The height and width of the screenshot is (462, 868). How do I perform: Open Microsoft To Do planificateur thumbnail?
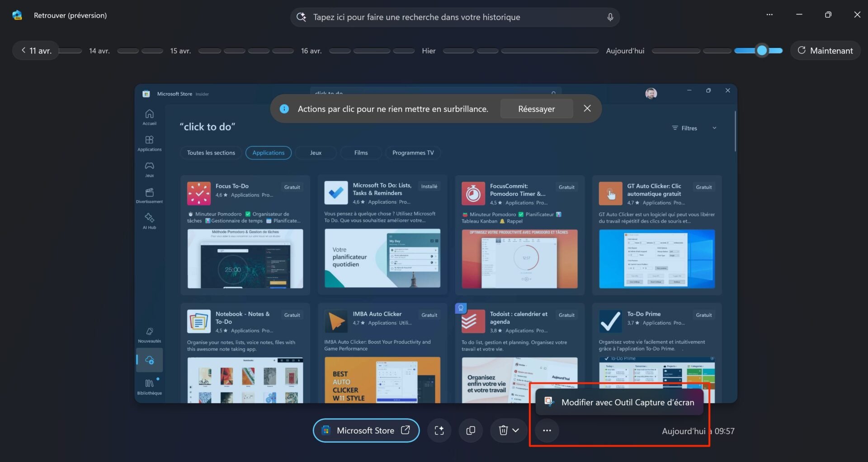(382, 258)
